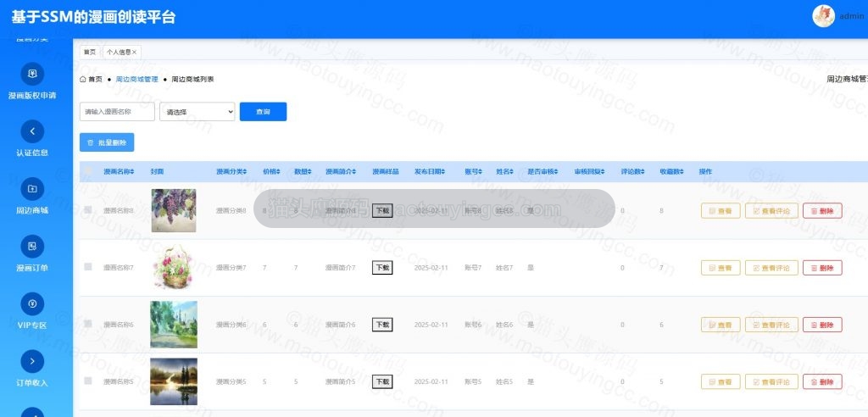
Task: Open lake cover thumbnail of 漫画名称5
Action: 173,381
